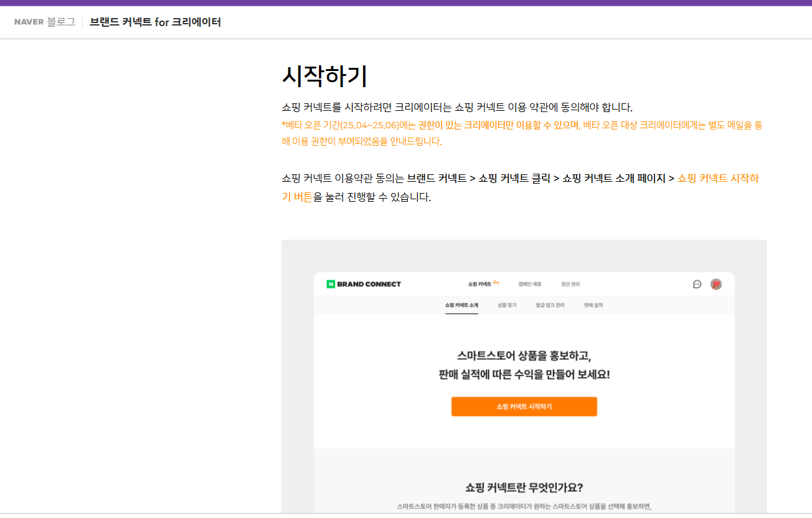Open the 브랜드 커넥트 for 크리에이터 blog title

point(155,22)
